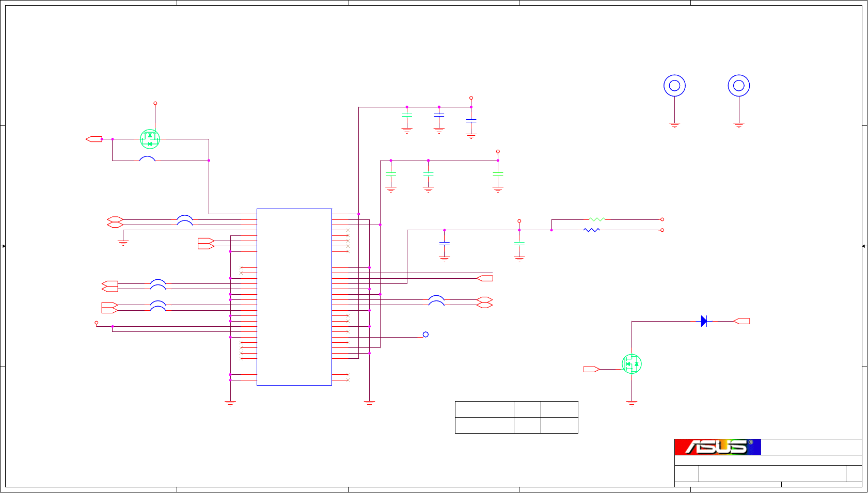Select the green MOSFET at upper left
Viewport: 868px width, 493px height.
pos(150,139)
